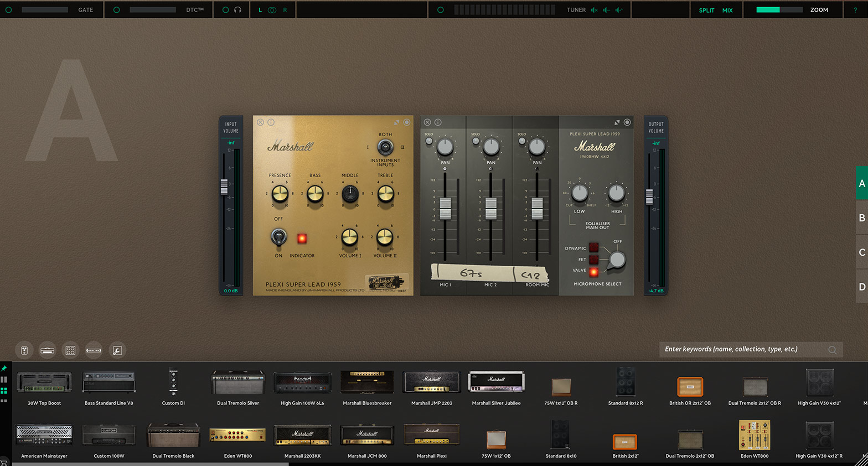Click the pushpin icon in browser sidebar
868x466 pixels.
coord(4,369)
